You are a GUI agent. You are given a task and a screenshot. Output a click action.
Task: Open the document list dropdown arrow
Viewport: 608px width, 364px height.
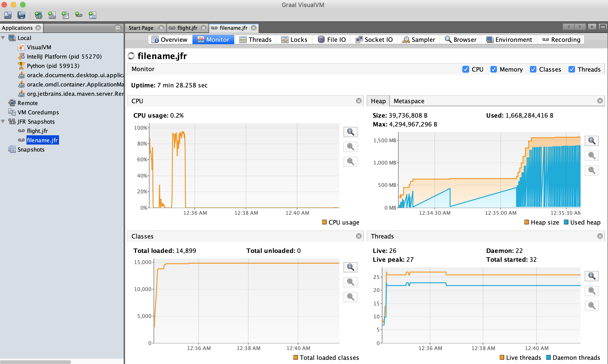tap(592, 27)
